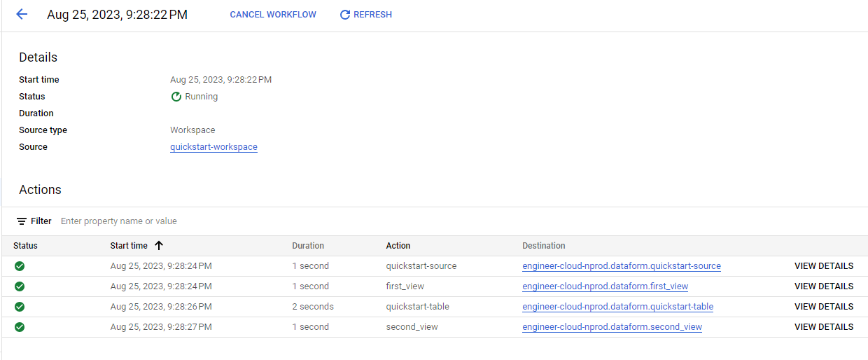Sort by the Start time column header
The image size is (868, 360).
pos(129,246)
